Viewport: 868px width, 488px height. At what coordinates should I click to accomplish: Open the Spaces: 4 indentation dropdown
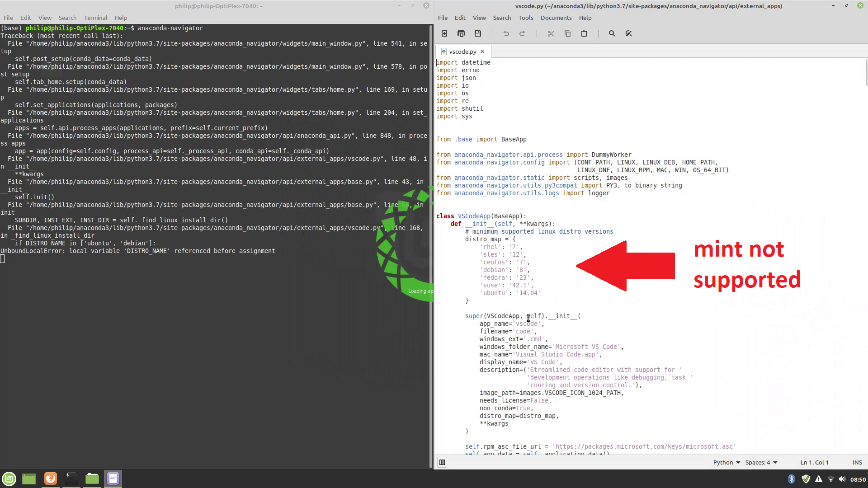point(761,462)
